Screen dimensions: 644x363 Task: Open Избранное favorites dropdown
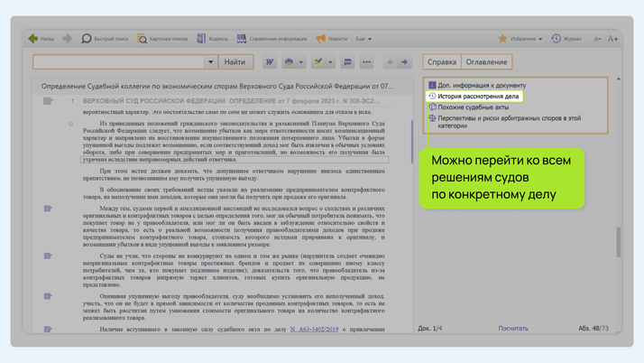pos(520,39)
